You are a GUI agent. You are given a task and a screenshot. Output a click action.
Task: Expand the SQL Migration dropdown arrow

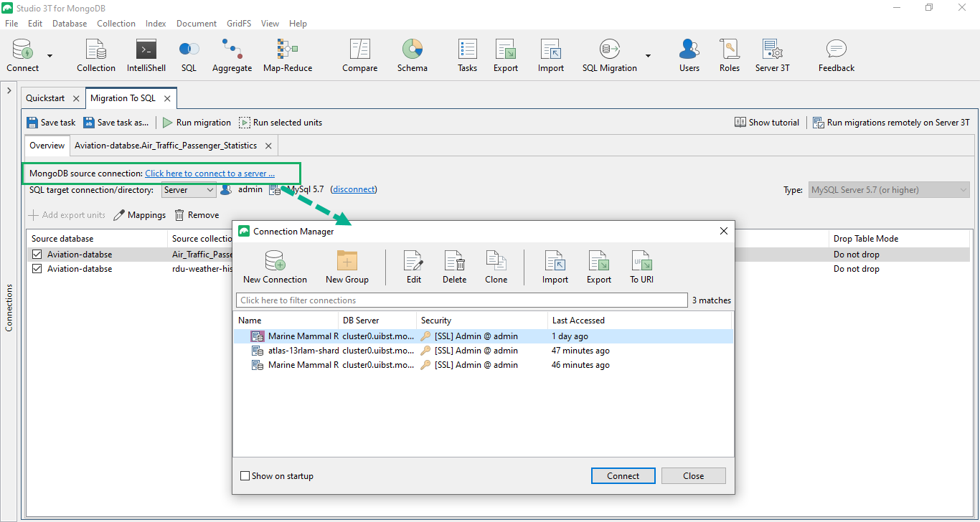pyautogui.click(x=648, y=56)
